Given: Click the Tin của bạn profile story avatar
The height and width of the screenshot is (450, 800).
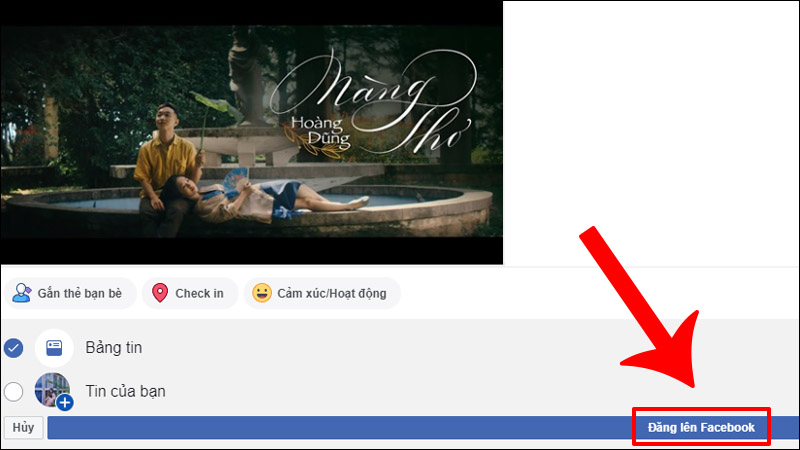Looking at the screenshot, I should coord(53,390).
